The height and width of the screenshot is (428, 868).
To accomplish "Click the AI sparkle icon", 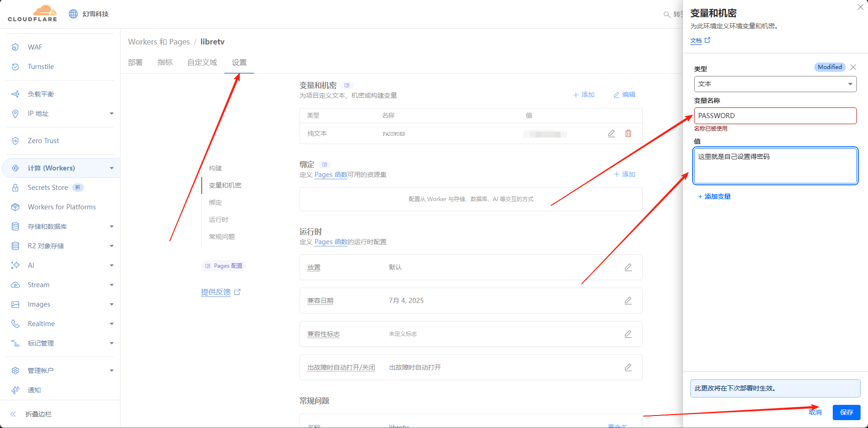I will tap(15, 265).
